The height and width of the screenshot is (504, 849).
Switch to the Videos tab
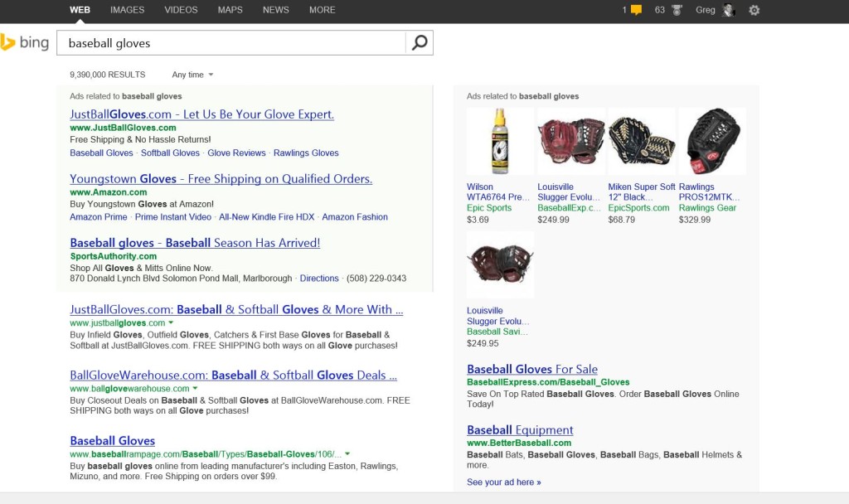tap(181, 10)
